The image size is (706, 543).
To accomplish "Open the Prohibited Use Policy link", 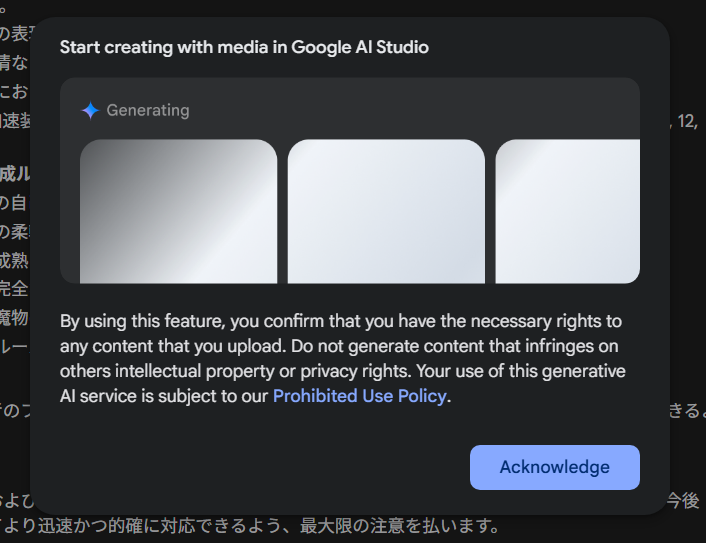I will (359, 396).
